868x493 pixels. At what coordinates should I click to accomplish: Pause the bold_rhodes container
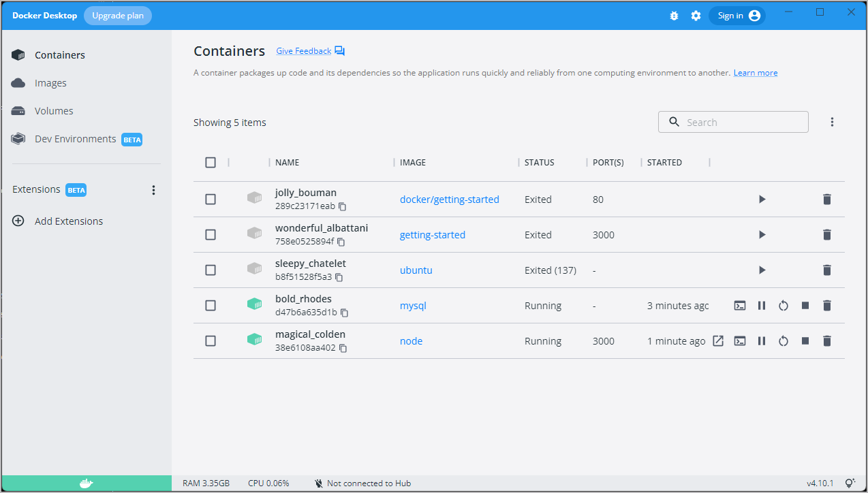click(762, 306)
